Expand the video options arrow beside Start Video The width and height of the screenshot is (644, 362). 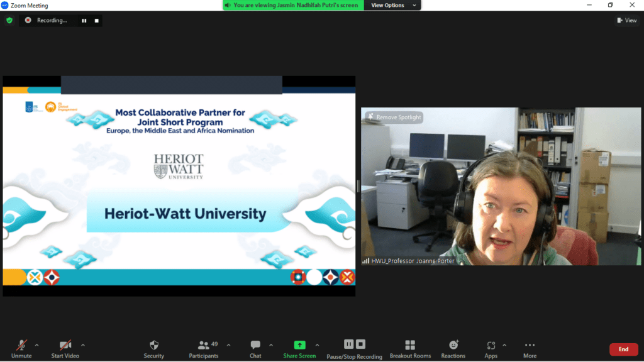(x=83, y=345)
